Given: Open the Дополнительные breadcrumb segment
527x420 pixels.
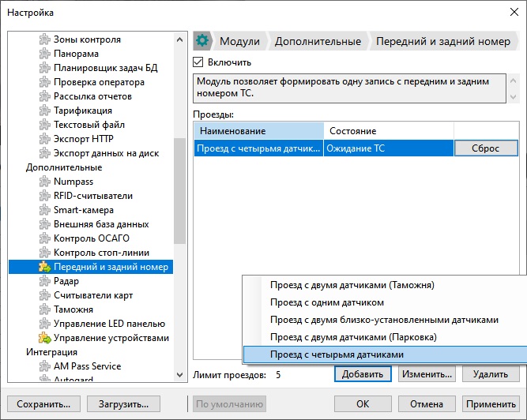Looking at the screenshot, I should [x=318, y=41].
